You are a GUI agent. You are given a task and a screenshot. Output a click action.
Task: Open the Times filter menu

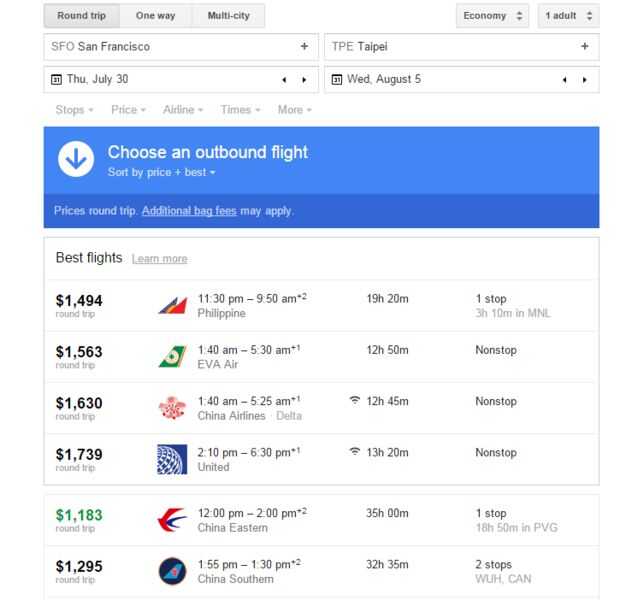tap(241, 110)
